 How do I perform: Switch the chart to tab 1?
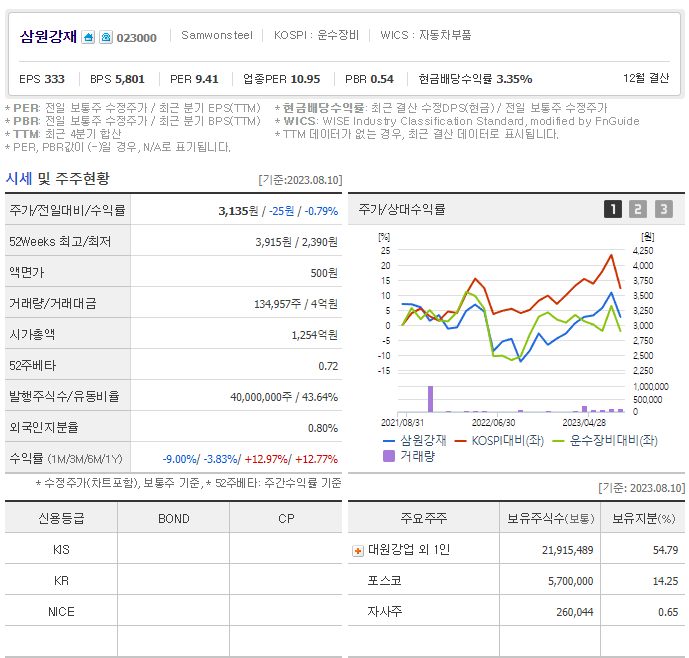point(613,209)
